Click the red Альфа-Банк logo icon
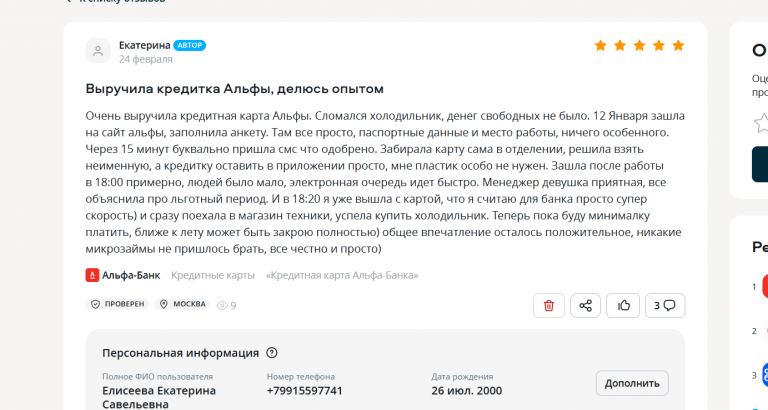The image size is (768, 410). [x=92, y=275]
